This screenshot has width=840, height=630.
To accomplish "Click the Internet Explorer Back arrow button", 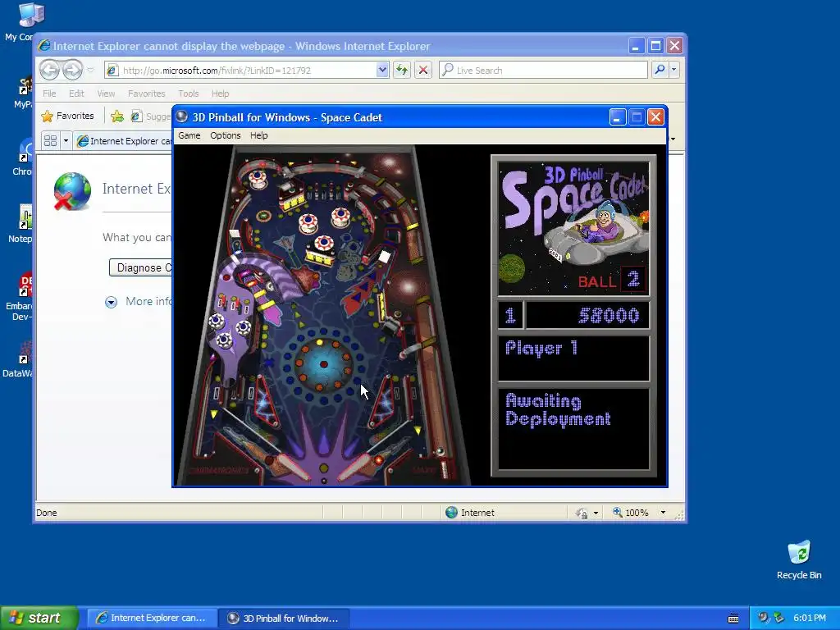I will (49, 70).
